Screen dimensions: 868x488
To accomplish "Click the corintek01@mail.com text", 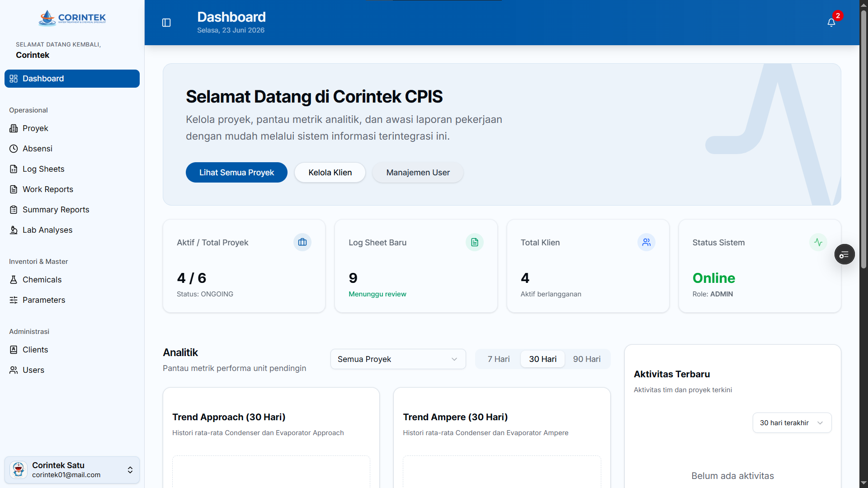I will [x=66, y=475].
